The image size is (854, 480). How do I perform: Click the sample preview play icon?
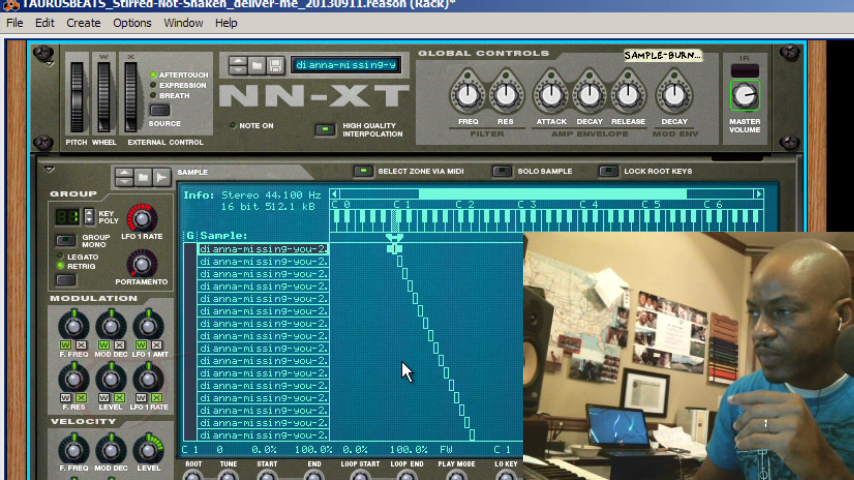161,178
